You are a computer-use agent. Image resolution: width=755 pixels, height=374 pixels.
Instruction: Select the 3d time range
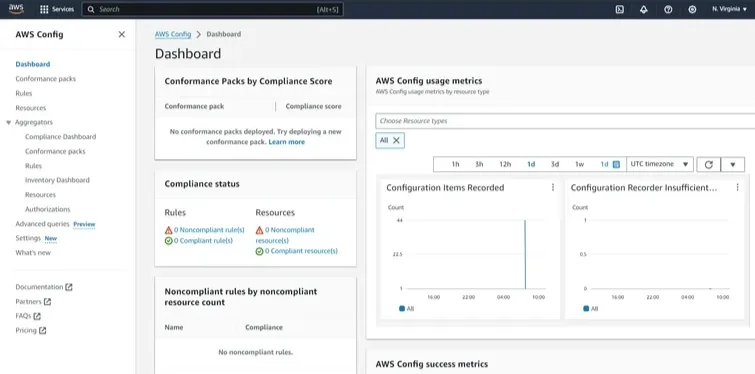click(x=555, y=164)
